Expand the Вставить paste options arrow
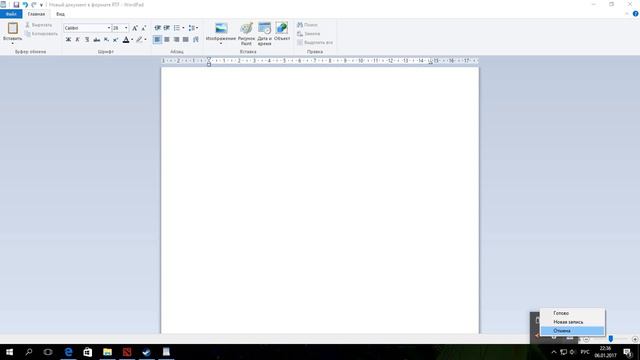Viewport: 640px width, 360px height. pos(13,43)
